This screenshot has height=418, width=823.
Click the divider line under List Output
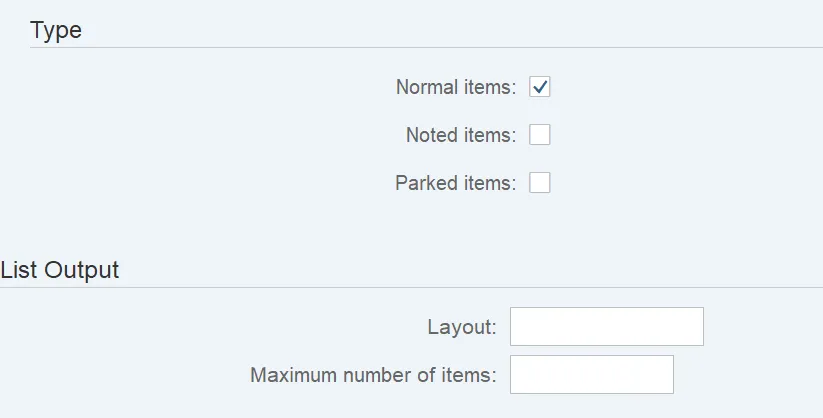point(411,288)
